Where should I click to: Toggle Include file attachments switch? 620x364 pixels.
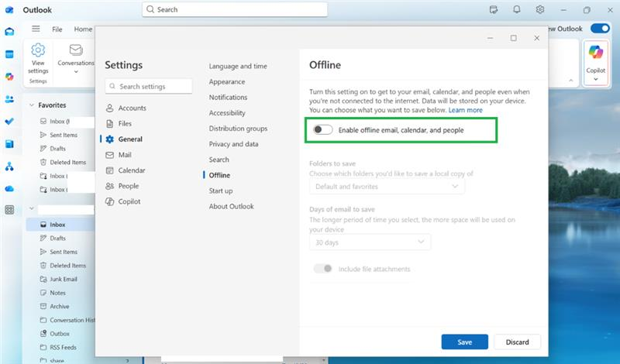click(322, 269)
